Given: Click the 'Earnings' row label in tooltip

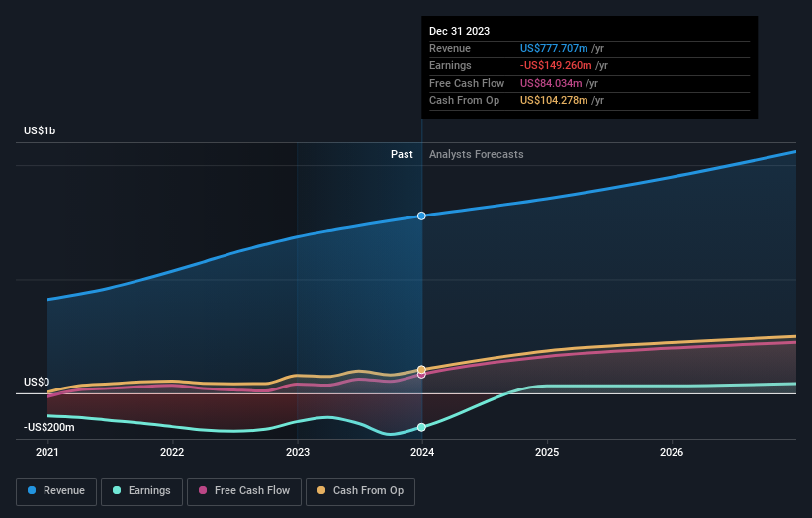Looking at the screenshot, I should (450, 65).
